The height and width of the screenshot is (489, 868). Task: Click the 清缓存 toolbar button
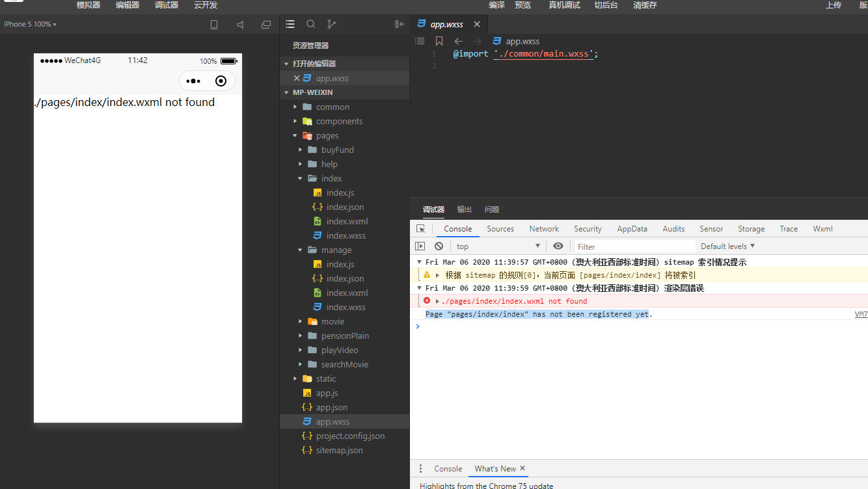pos(645,5)
